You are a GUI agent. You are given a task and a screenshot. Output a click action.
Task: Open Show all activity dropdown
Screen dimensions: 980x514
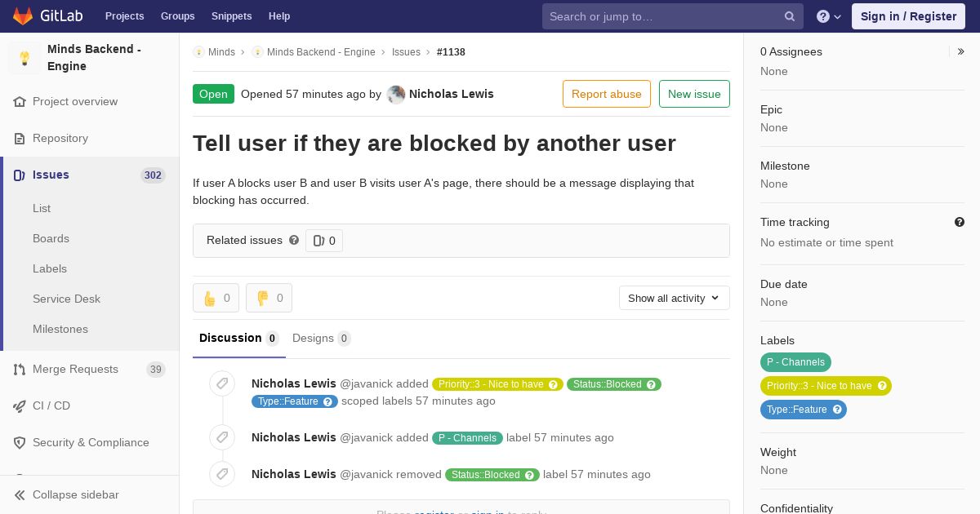point(674,298)
